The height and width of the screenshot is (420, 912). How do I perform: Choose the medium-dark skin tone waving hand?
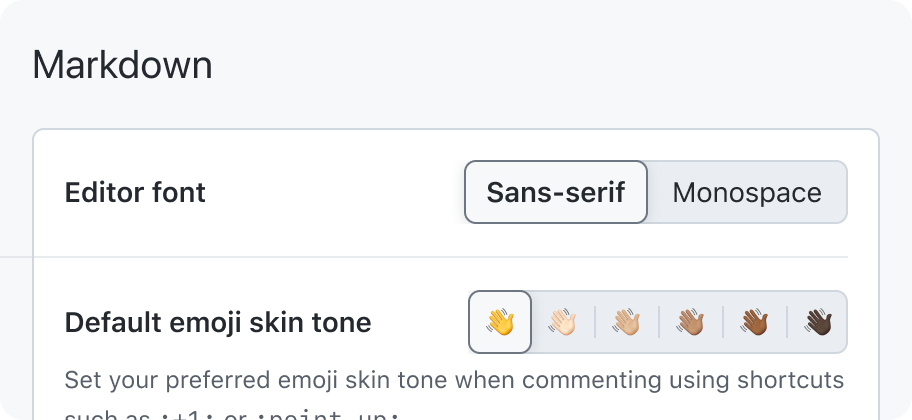pyautogui.click(x=754, y=322)
